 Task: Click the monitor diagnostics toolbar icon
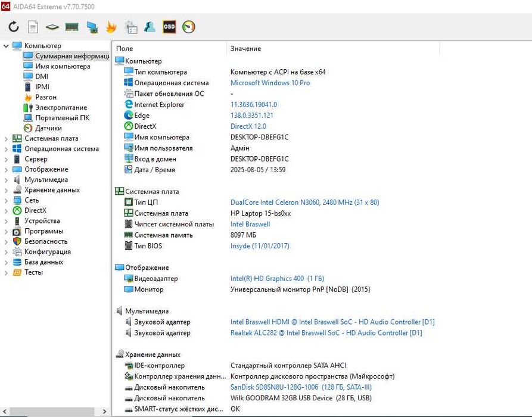[x=92, y=27]
